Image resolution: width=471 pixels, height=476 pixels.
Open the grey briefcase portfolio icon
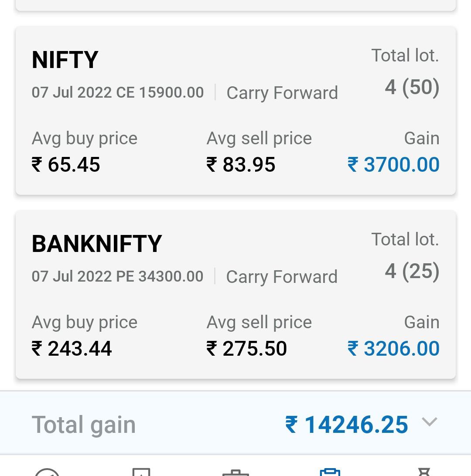235,473
